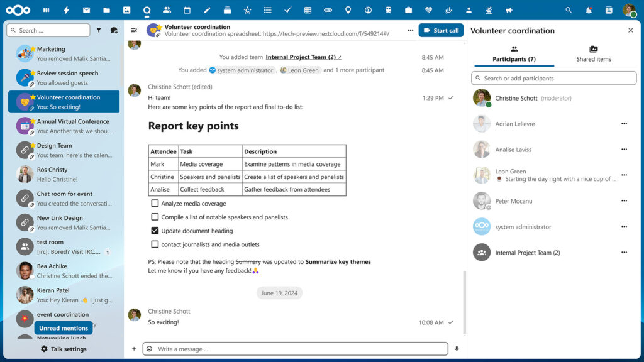Open the Files app icon
The width and height of the screenshot is (644, 362).
click(106, 9)
